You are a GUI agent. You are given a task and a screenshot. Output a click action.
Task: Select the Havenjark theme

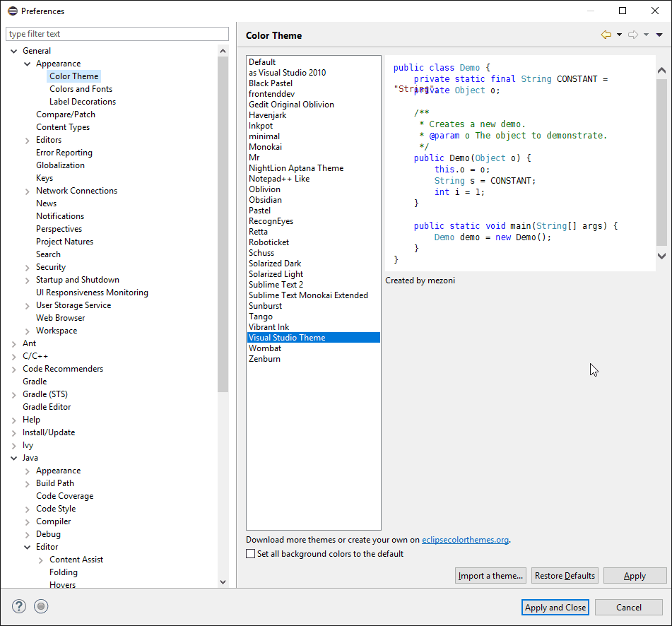[x=267, y=115]
